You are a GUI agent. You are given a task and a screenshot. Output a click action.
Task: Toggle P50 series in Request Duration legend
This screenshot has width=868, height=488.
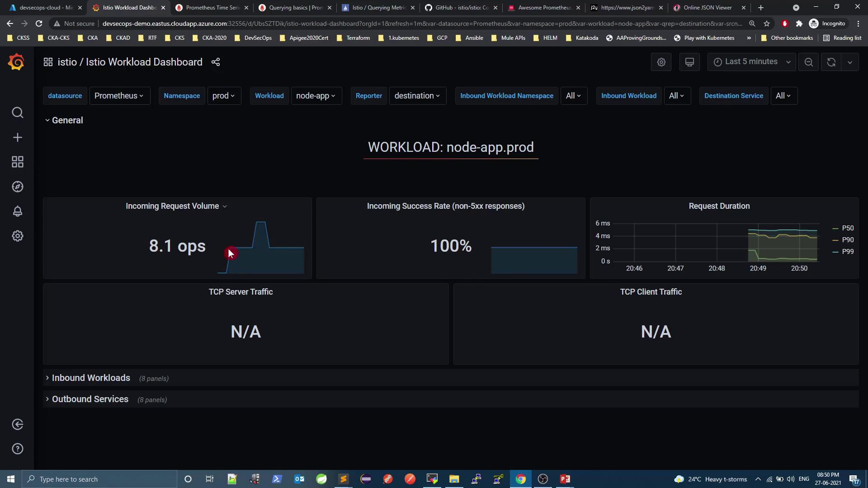pos(847,228)
